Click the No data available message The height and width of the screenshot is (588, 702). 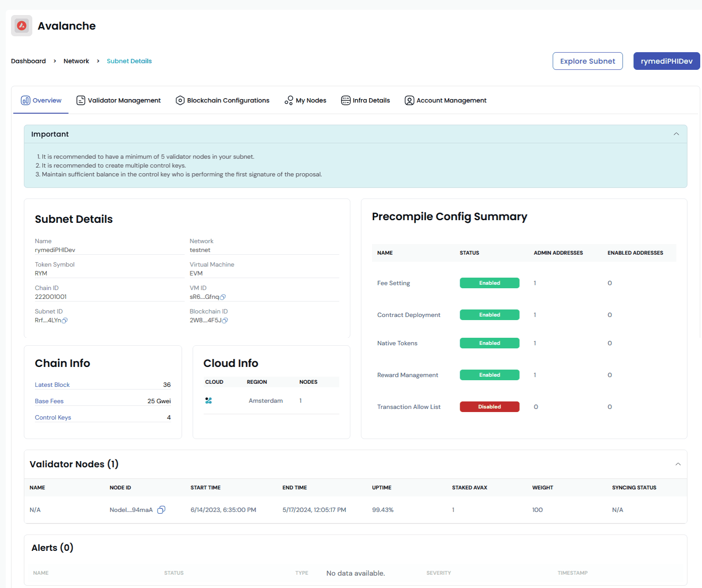click(356, 573)
